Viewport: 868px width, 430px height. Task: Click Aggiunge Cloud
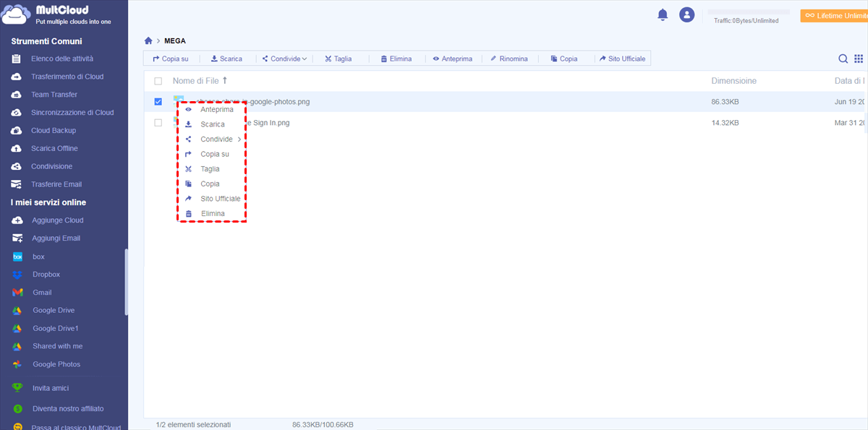(x=57, y=220)
